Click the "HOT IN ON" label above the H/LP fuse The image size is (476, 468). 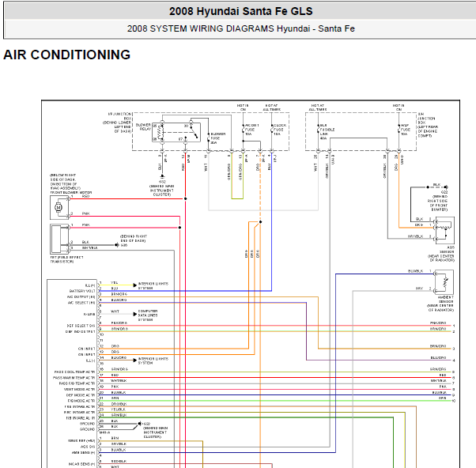399,108
